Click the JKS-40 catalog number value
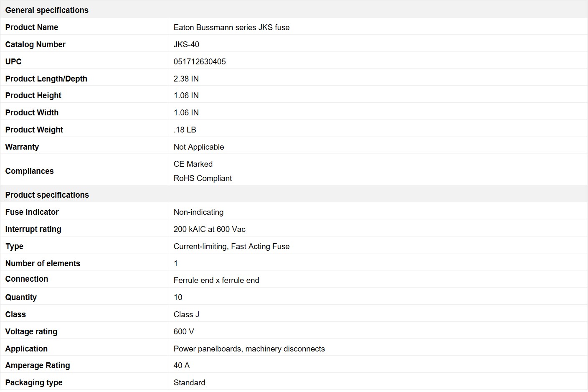This screenshot has height=392, width=588. (x=186, y=44)
